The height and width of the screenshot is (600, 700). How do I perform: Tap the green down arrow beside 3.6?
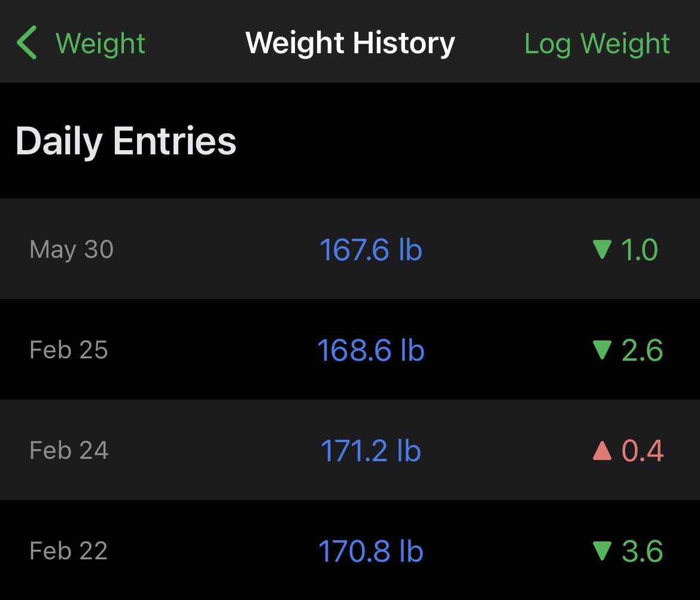coord(602,551)
